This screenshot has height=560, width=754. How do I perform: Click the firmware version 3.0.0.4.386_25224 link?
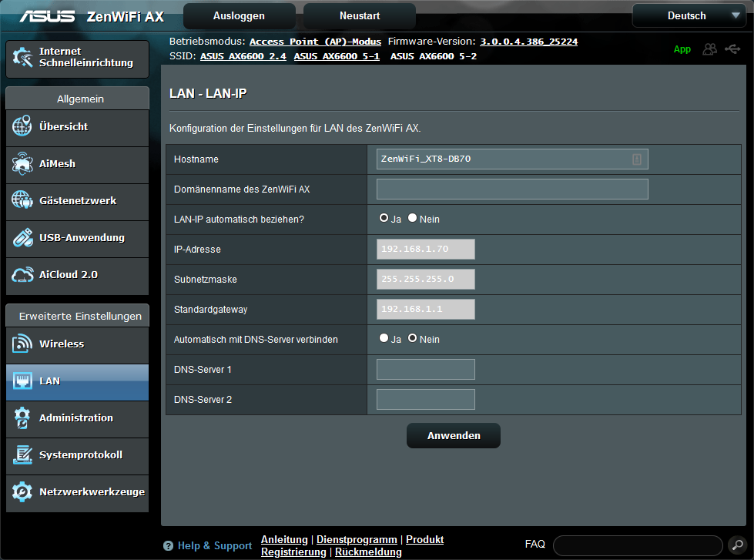tap(529, 42)
